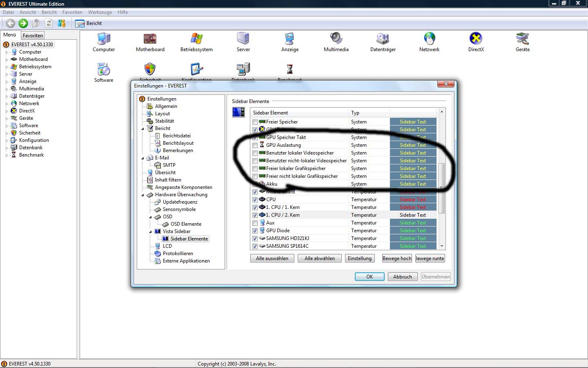Toggle the CPU temperature checkbox
Viewport: 588px width, 368px height.
(x=255, y=200)
